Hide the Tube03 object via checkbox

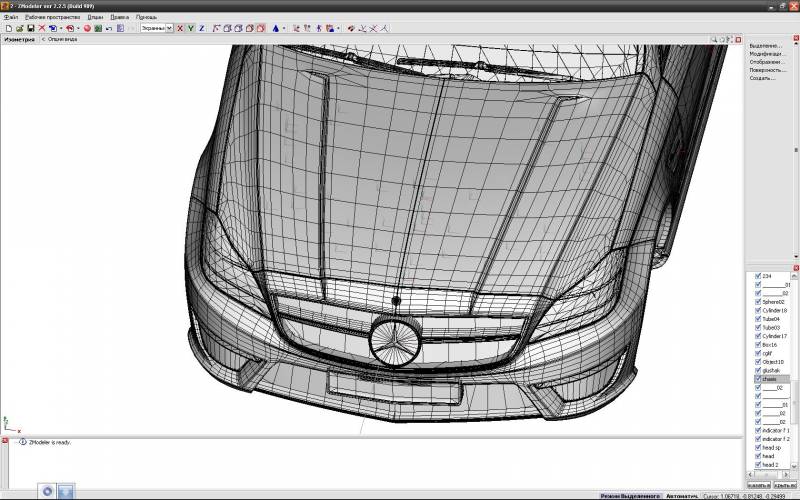[x=758, y=328]
